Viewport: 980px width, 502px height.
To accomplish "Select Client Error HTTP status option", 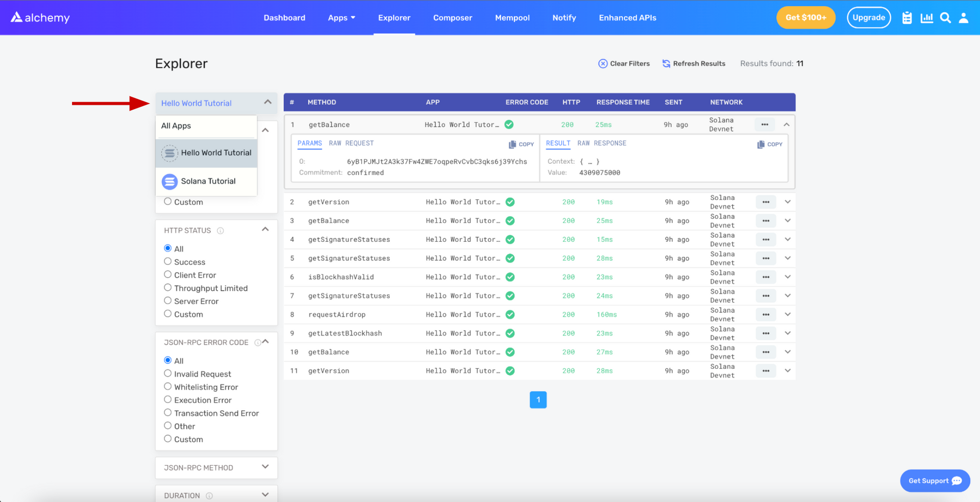I will click(x=167, y=274).
